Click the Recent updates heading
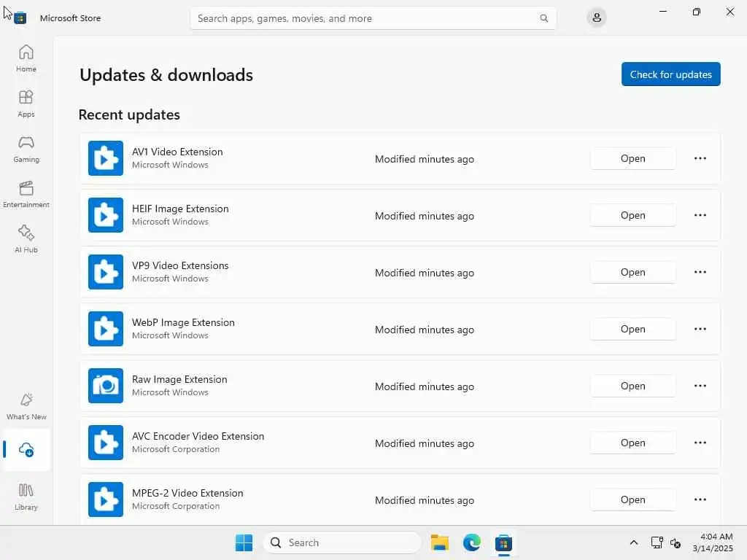The height and width of the screenshot is (560, 747). (x=129, y=114)
